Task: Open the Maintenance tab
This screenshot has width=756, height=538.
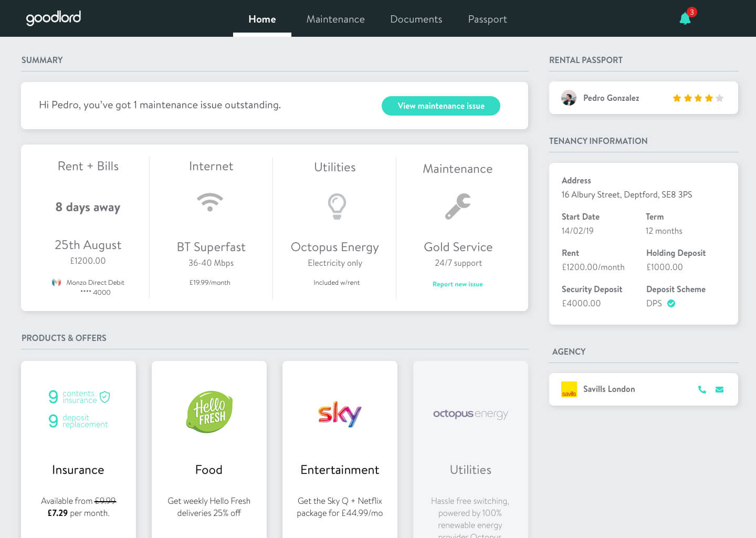Action: [x=335, y=19]
